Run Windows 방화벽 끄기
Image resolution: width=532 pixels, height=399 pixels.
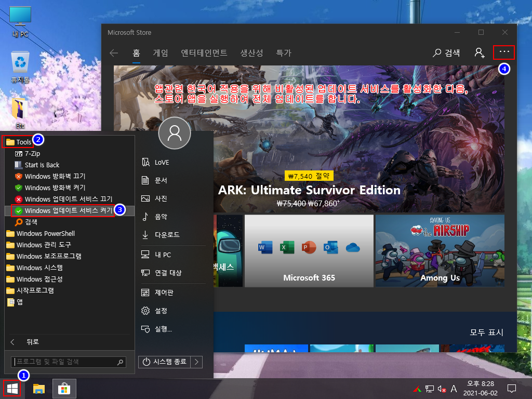(x=50, y=176)
